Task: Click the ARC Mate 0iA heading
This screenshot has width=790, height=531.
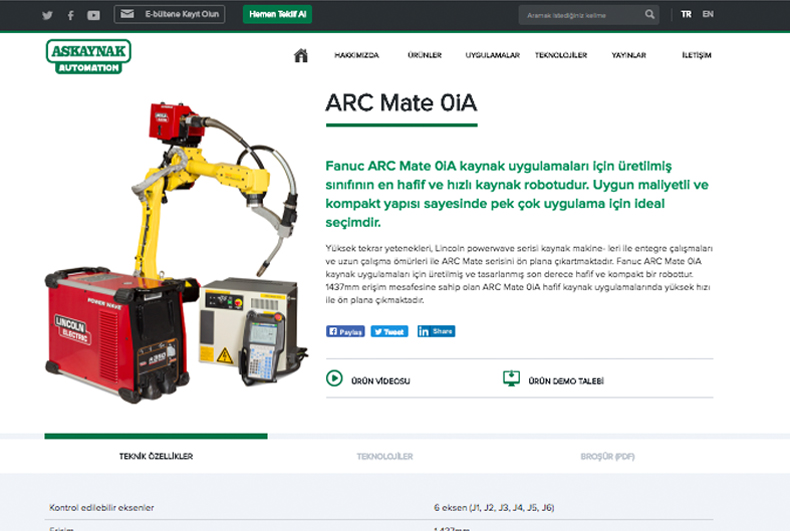Action: [401, 103]
